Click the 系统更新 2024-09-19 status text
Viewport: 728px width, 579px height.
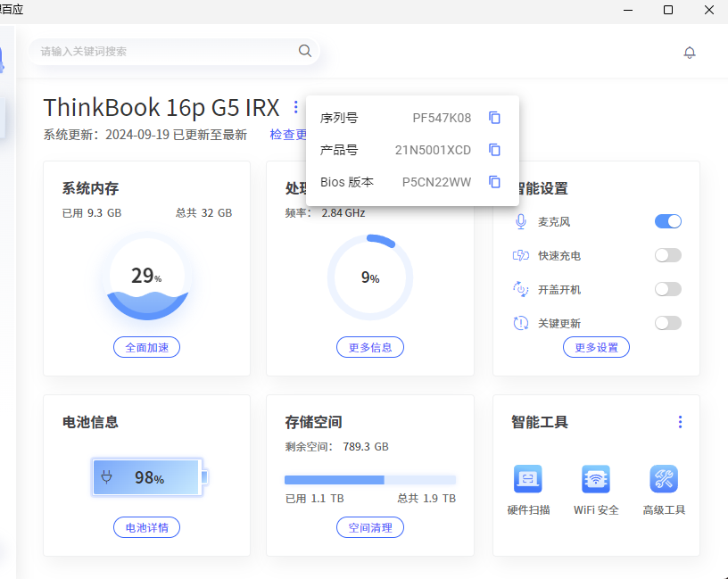tap(145, 135)
